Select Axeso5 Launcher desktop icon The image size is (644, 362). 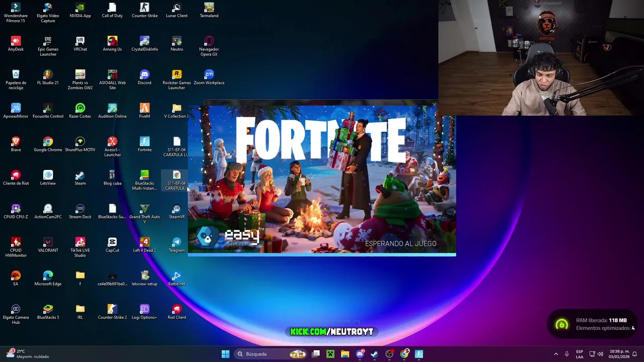coord(112,147)
